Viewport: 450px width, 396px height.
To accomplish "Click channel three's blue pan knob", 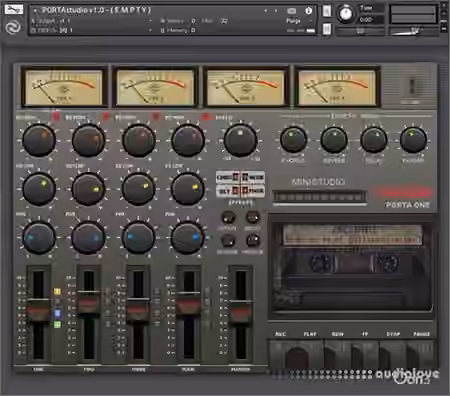I will (x=138, y=238).
